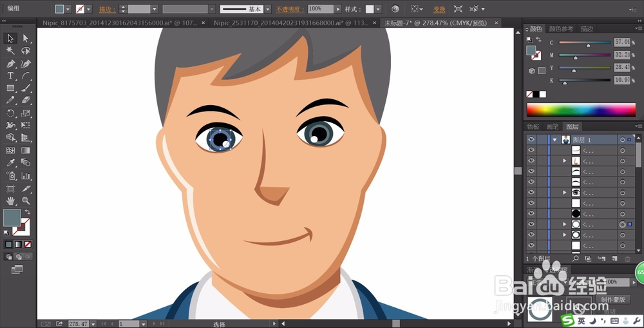Image resolution: width=644 pixels, height=328 pixels.
Task: Hide the nose sublayer eye icon
Action: pyautogui.click(x=531, y=160)
